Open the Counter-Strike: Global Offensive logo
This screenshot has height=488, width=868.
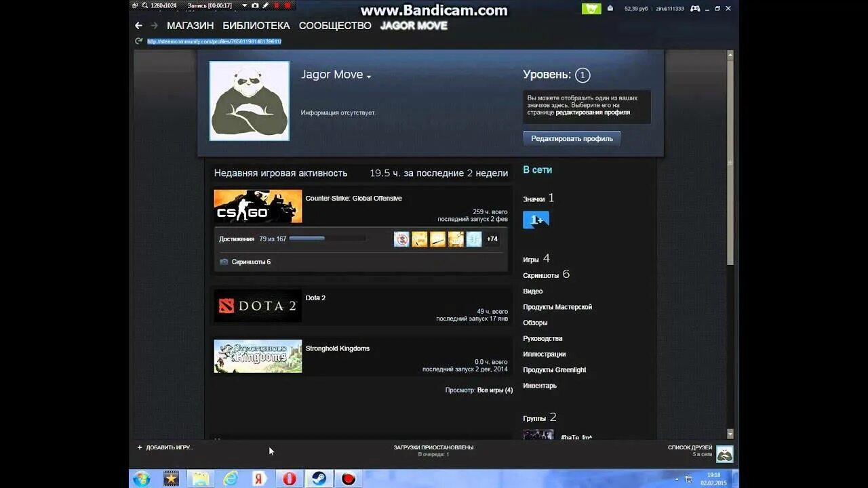(258, 206)
